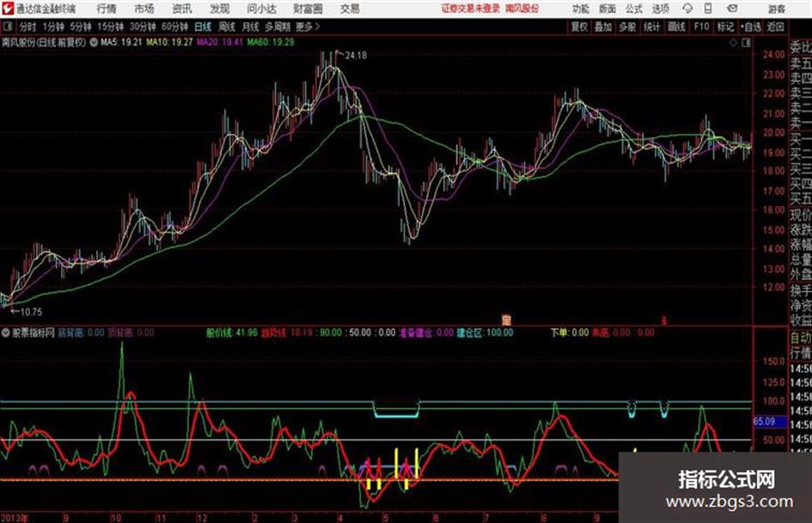Image resolution: width=812 pixels, height=523 pixels.
Task: Open the 财富圈 menu
Action: pos(308,9)
